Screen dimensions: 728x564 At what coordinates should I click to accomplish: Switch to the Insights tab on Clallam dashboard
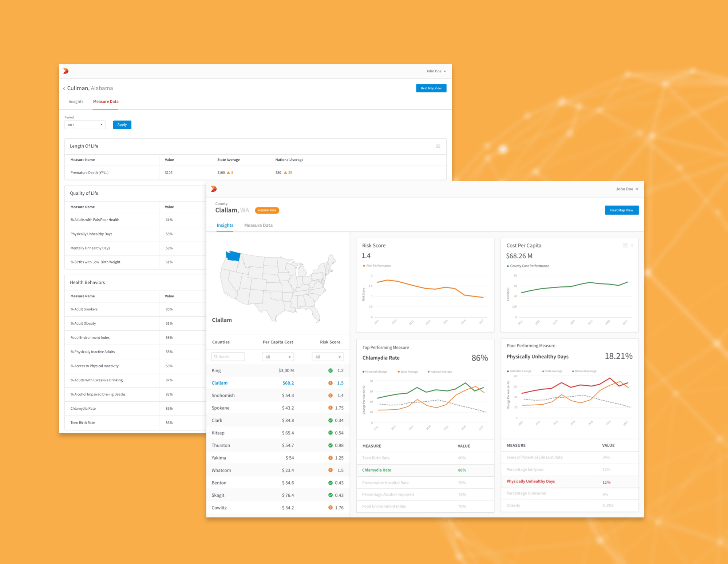tap(225, 225)
